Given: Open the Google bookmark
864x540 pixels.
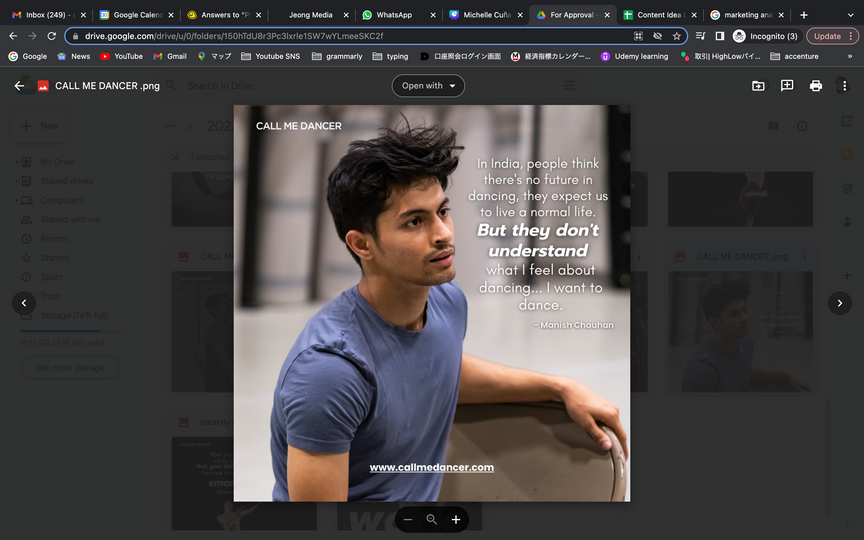Looking at the screenshot, I should pos(28,56).
